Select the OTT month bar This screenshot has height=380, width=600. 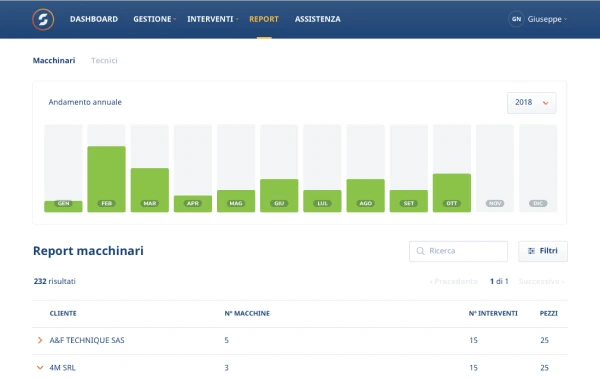pyautogui.click(x=452, y=192)
